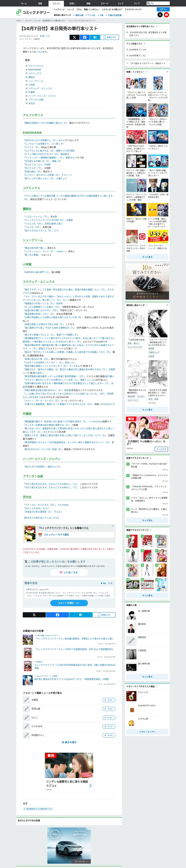This screenshot has height=868, width=186.
Task: Add to お気に入り from bottom share bar
Action: pyautogui.click(x=104, y=615)
